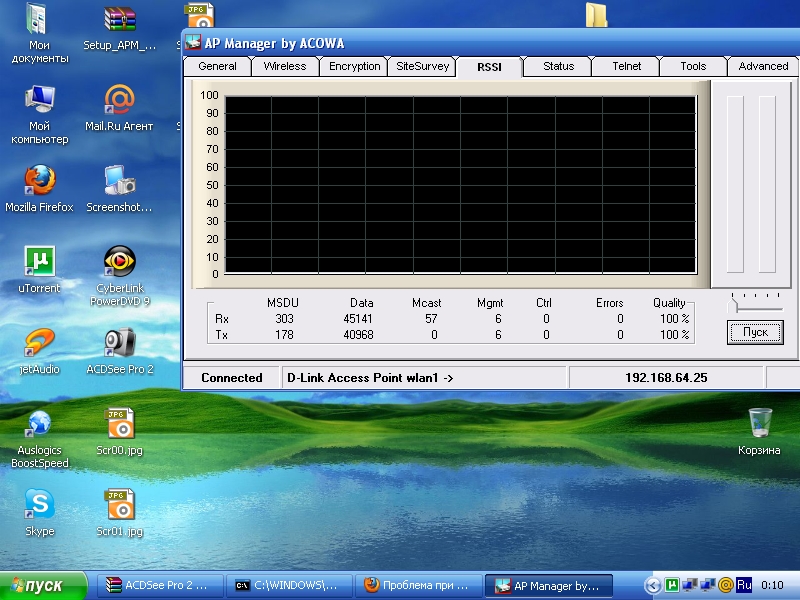Switch to the General tab
800x600 pixels.
[217, 67]
